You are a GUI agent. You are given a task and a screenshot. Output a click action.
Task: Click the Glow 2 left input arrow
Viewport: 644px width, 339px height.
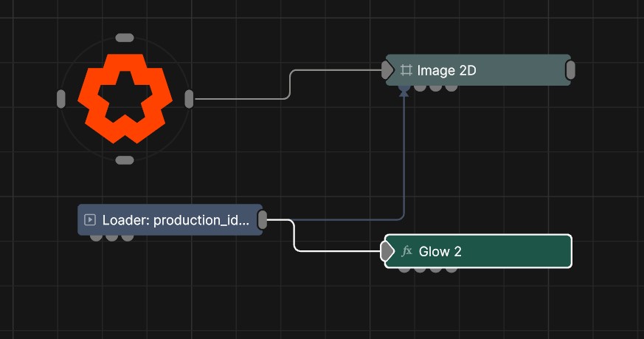click(x=387, y=251)
